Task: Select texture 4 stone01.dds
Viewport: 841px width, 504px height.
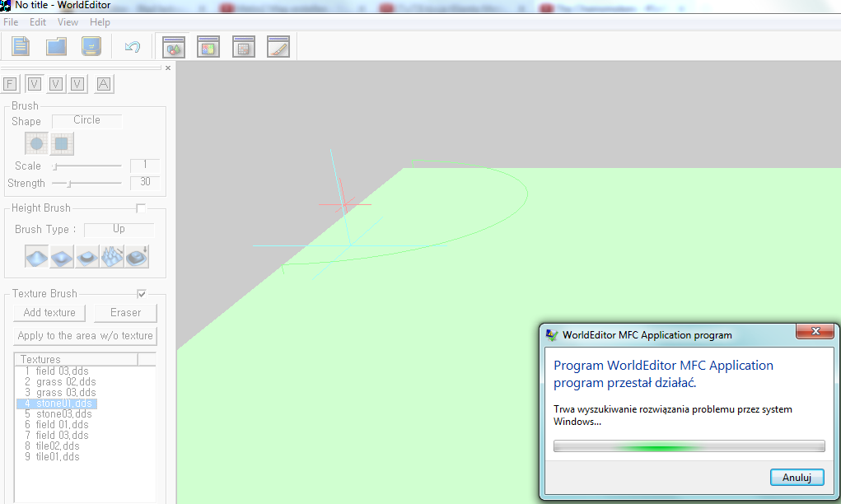Action: point(57,404)
